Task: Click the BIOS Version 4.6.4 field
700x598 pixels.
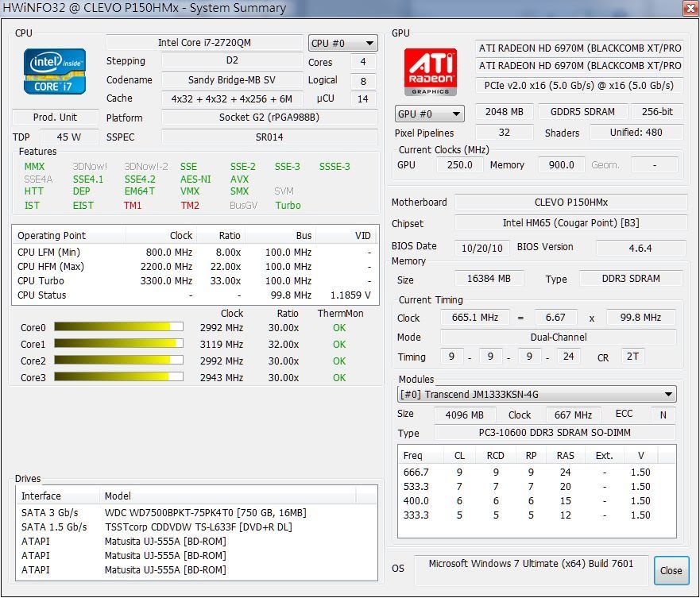Action: pyautogui.click(x=640, y=248)
